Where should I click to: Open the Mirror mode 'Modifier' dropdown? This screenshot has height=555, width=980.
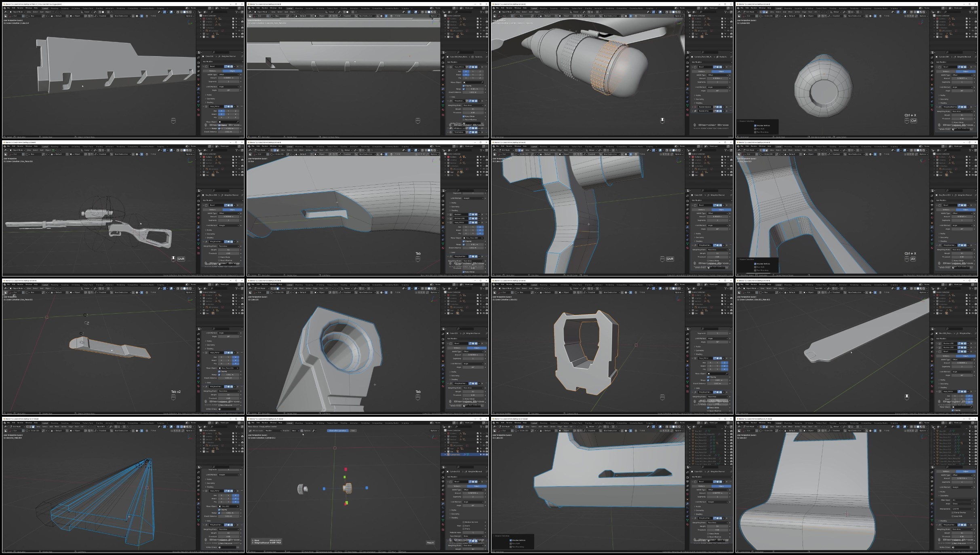[x=273, y=431]
